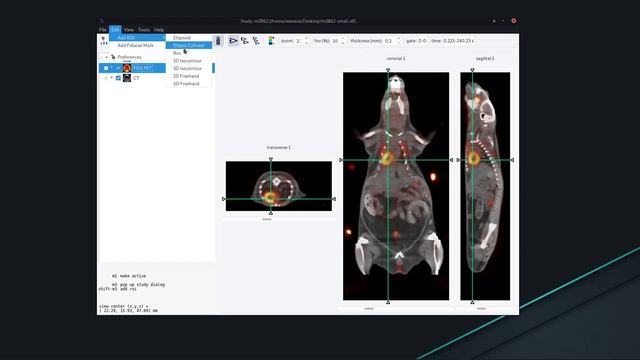Click the 'transverse 1' view label
The width and height of the screenshot is (640, 360).
pyautogui.click(x=279, y=147)
